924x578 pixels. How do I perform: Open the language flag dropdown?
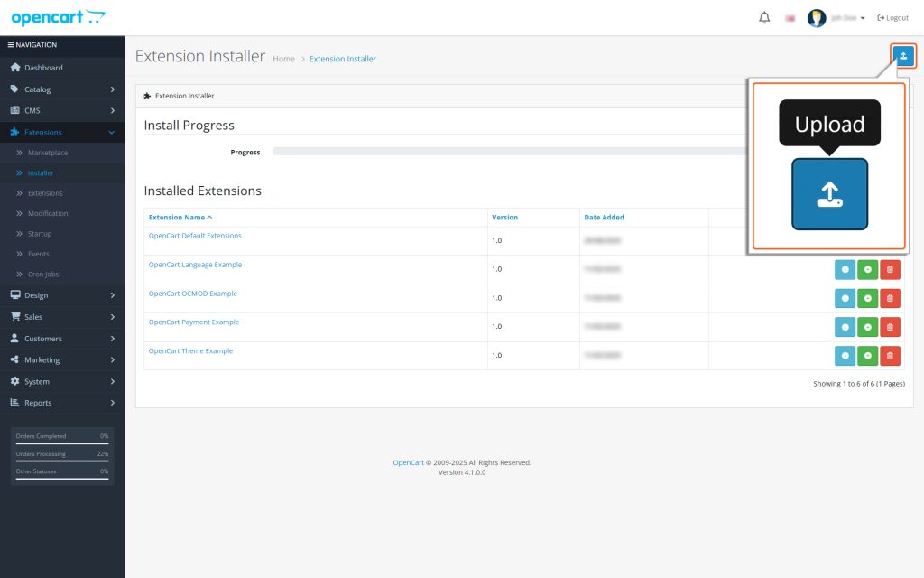(791, 17)
